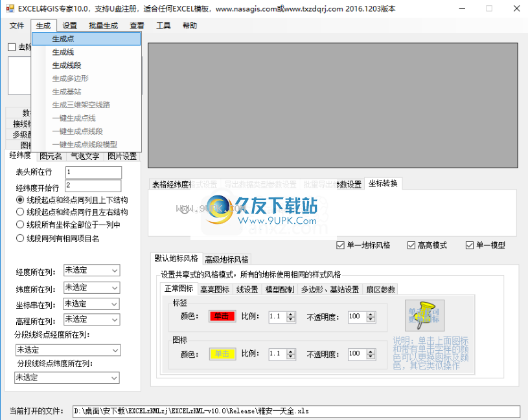This screenshot has height=420, width=528.
Task: Click the 当前打开的文件 path field
Action: tap(296, 411)
